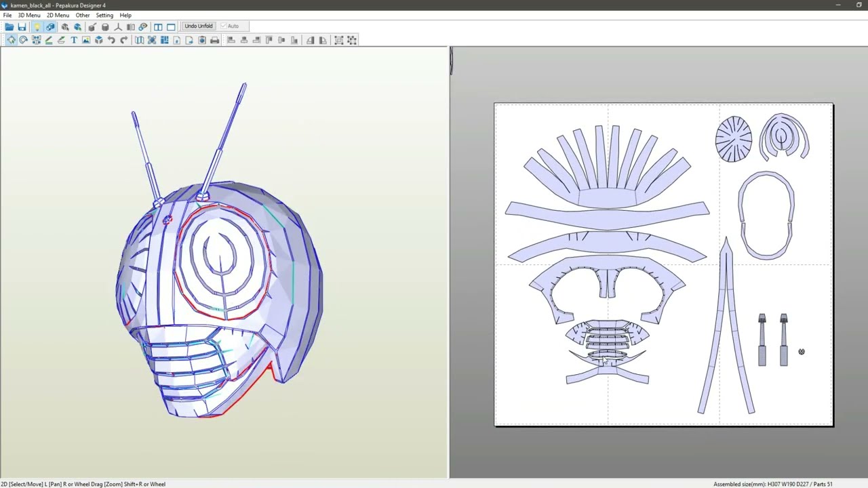Select the left antenna base unfolded part
Screen dimensions: 868x488
(x=762, y=340)
